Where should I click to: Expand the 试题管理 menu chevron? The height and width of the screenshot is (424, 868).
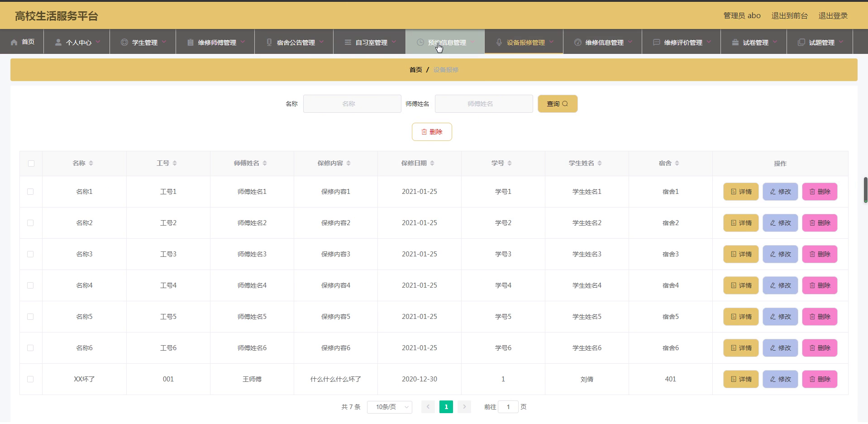841,42
